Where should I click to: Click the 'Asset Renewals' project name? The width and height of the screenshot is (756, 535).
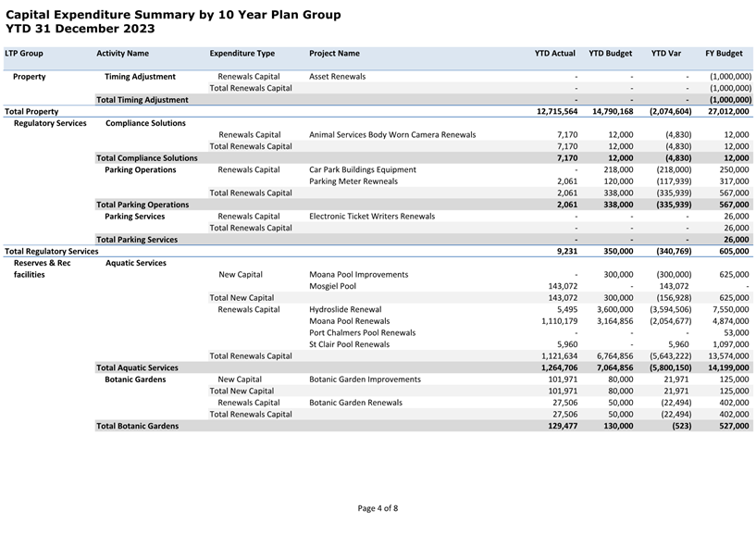pyautogui.click(x=337, y=77)
